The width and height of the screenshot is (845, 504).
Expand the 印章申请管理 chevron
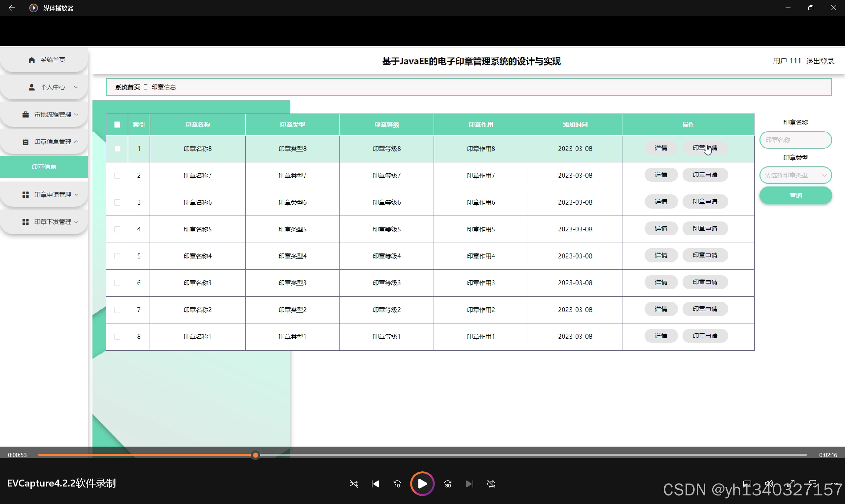[76, 194]
